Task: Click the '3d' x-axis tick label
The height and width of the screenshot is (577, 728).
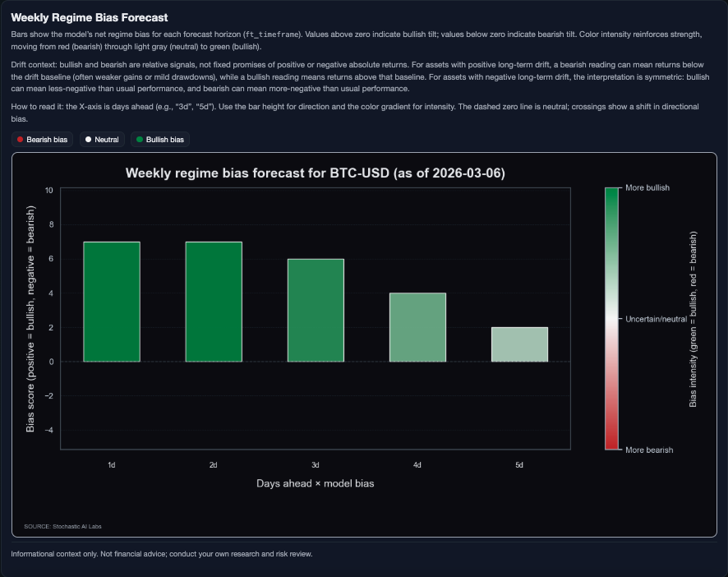Action: [x=316, y=465]
